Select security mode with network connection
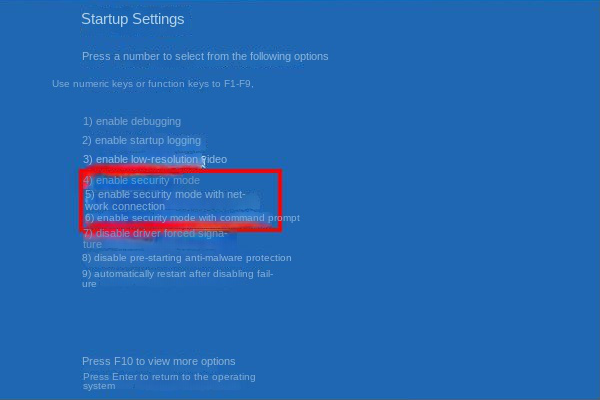Image resolution: width=600 pixels, height=400 pixels. click(x=165, y=200)
